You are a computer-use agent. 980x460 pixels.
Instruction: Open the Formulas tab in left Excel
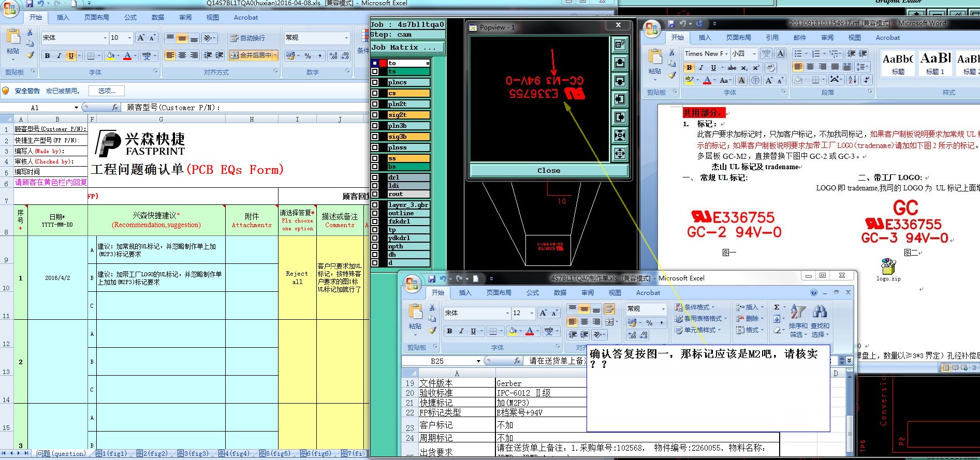(x=130, y=17)
